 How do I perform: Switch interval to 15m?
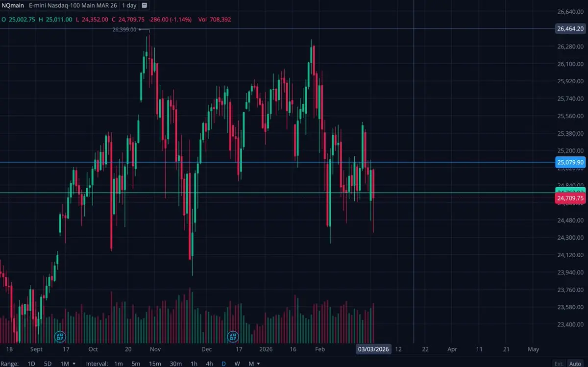point(155,364)
